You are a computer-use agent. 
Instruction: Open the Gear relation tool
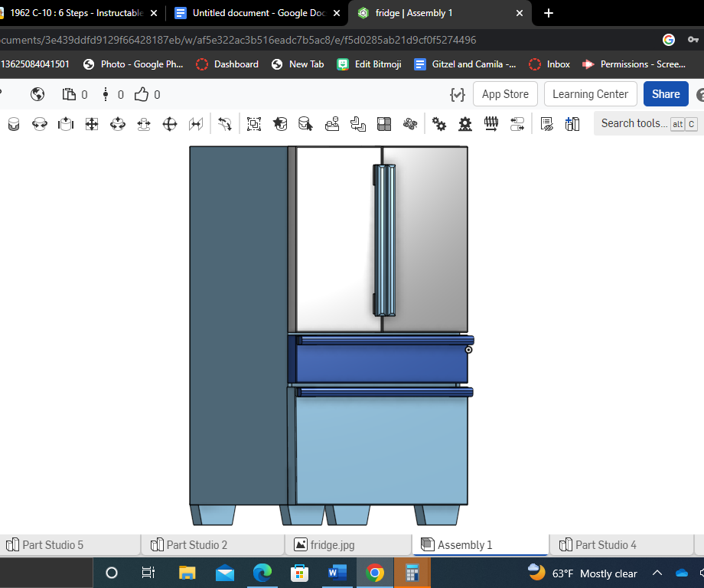point(439,124)
